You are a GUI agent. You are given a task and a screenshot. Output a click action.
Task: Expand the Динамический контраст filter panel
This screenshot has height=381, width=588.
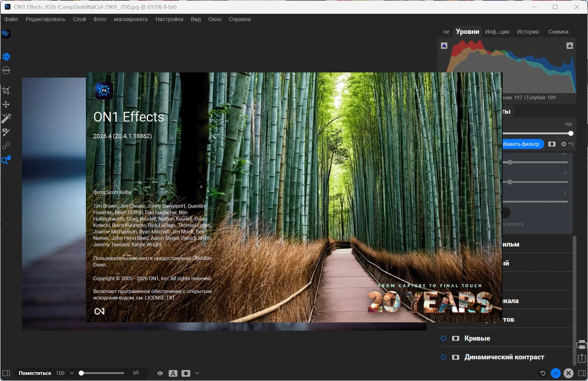tap(504, 357)
